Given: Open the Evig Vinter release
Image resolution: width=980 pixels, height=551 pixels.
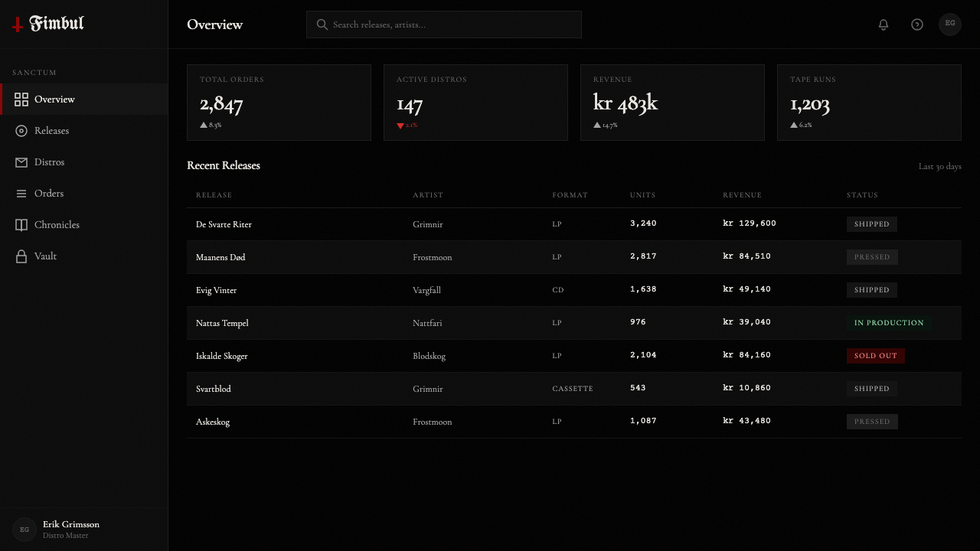Looking at the screenshot, I should 217,290.
